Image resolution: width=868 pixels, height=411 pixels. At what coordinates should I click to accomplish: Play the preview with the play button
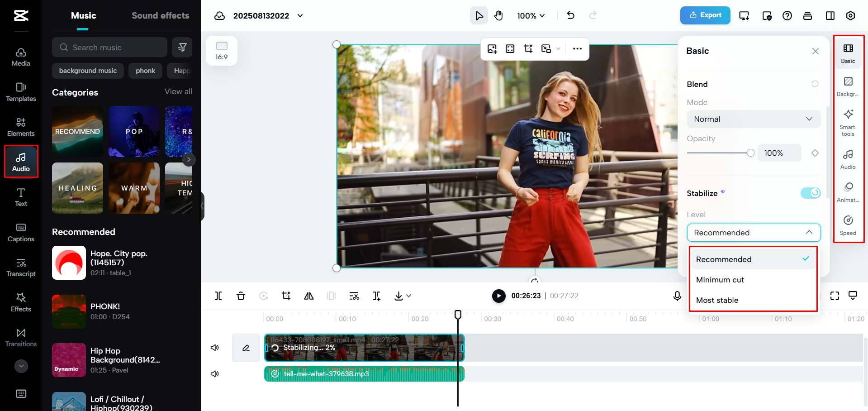(498, 296)
